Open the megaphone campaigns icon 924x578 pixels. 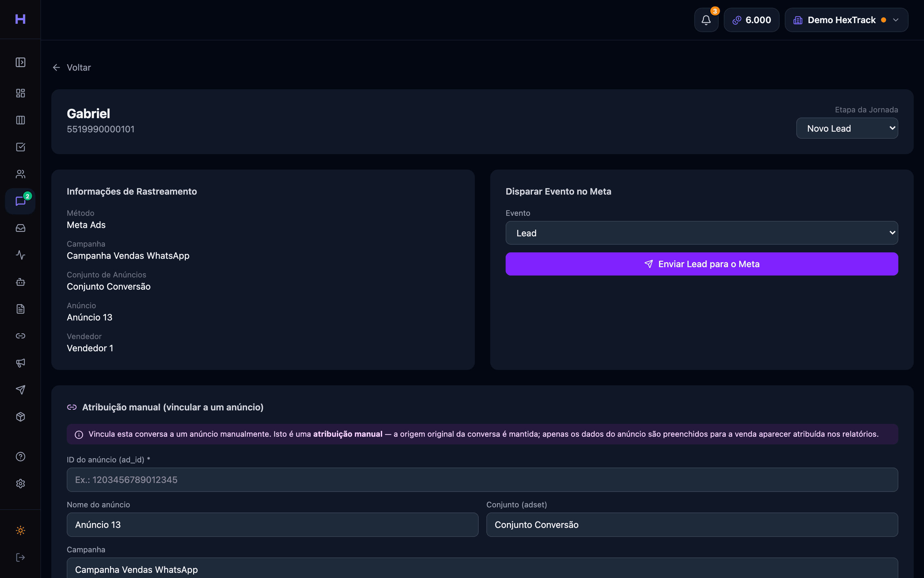click(x=20, y=363)
